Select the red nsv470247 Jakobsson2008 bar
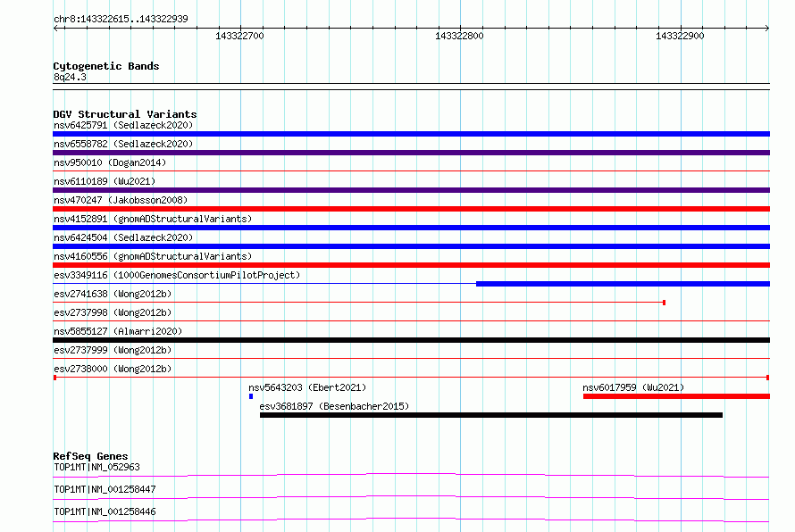Viewport: 795px width, 532px height. coord(411,209)
